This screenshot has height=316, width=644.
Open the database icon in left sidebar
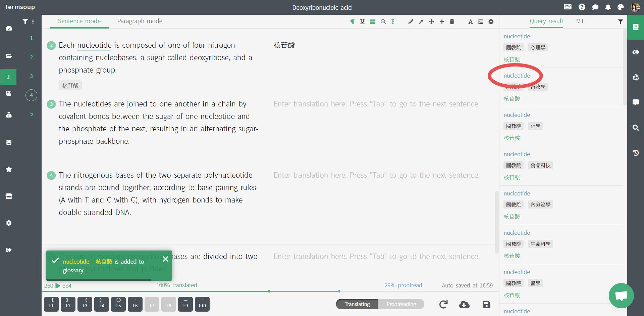click(9, 142)
